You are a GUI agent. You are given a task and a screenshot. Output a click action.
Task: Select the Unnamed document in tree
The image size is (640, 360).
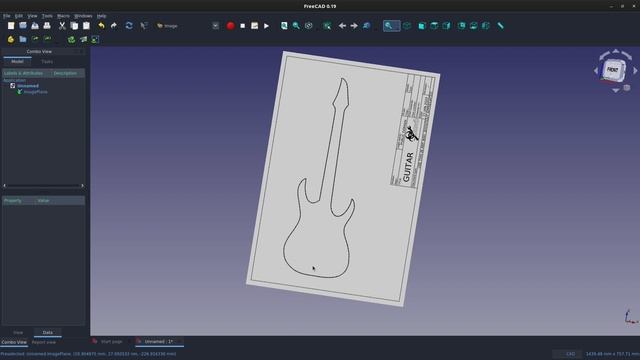coord(28,86)
